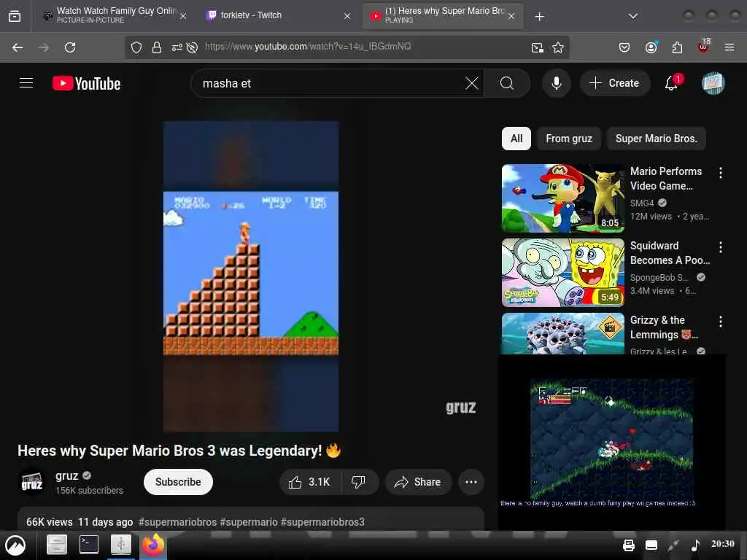
Task: Open Mario Performs Video Game thumbnail
Action: pos(562,198)
